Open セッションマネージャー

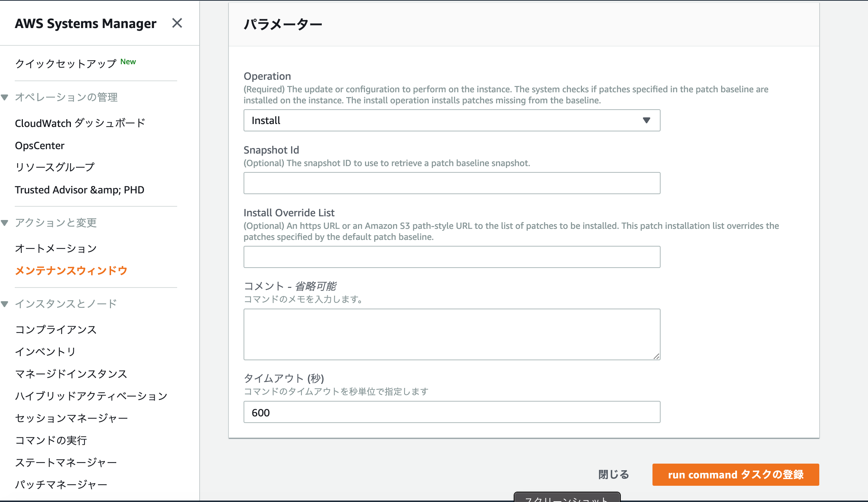click(x=71, y=418)
